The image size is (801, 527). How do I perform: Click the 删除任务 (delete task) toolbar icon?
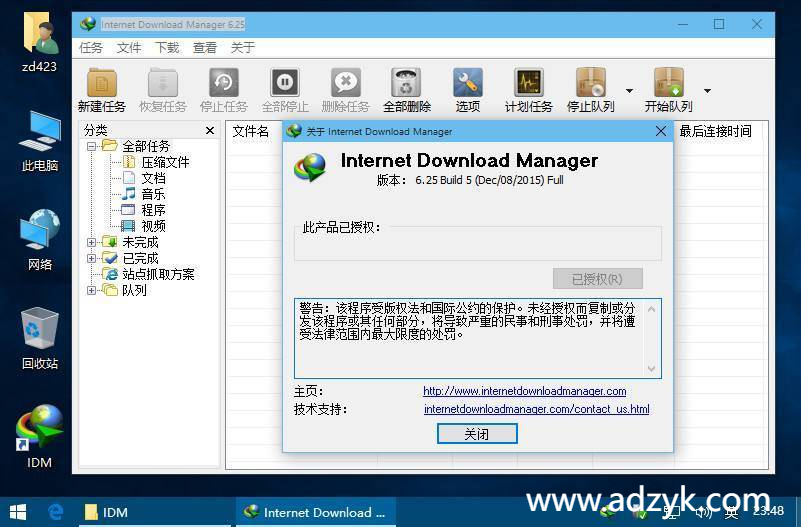click(345, 90)
